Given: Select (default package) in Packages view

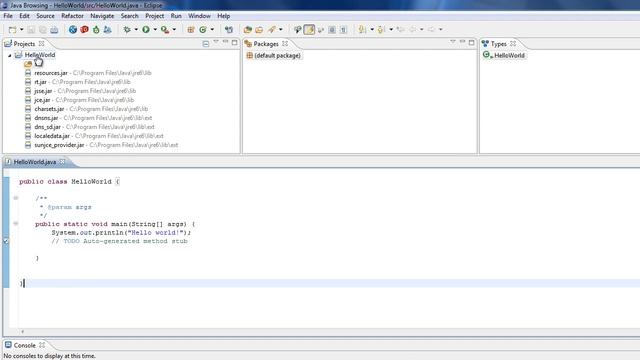Looking at the screenshot, I should point(277,56).
